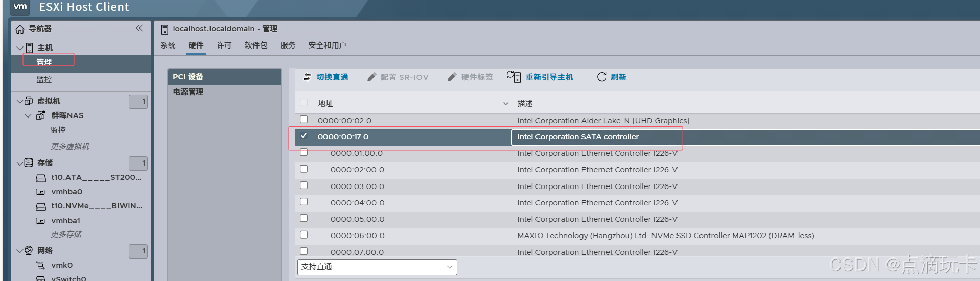This screenshot has height=281, width=980.
Task: Click the Networking globe icon
Action: click(x=29, y=250)
